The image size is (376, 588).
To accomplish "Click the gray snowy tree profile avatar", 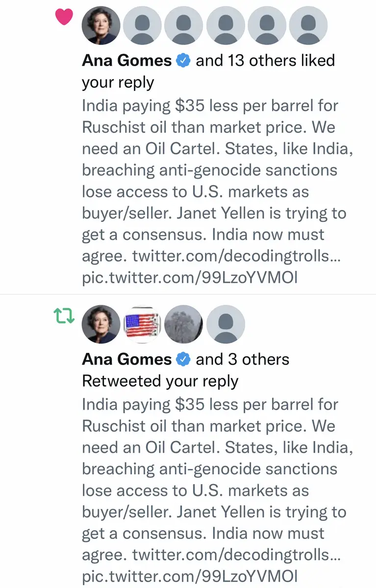I will point(183,324).
